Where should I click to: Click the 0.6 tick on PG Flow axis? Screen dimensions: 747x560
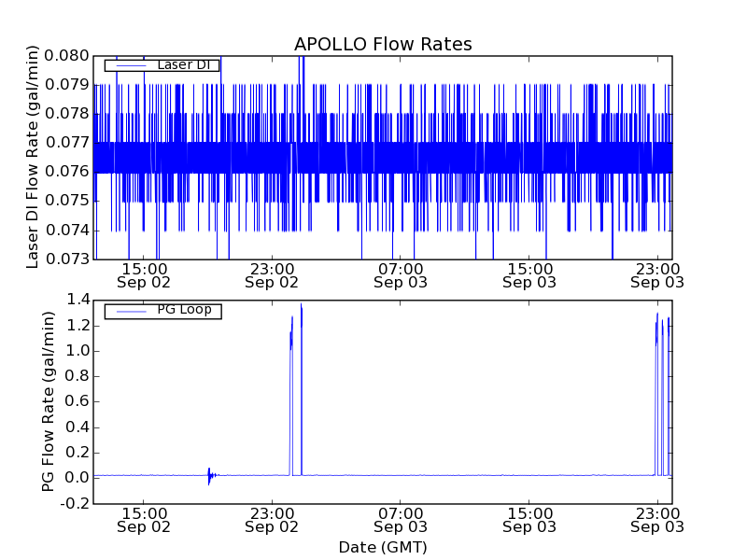[x=78, y=401]
